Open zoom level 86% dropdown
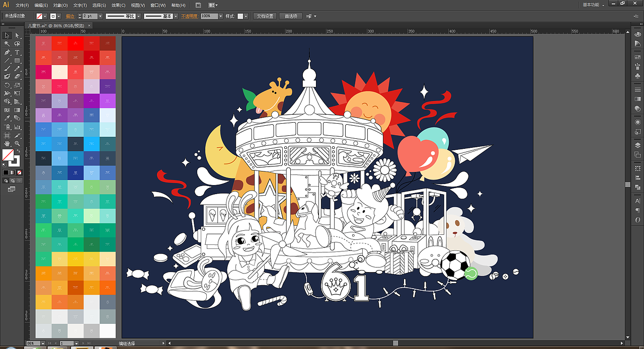 click(x=42, y=343)
